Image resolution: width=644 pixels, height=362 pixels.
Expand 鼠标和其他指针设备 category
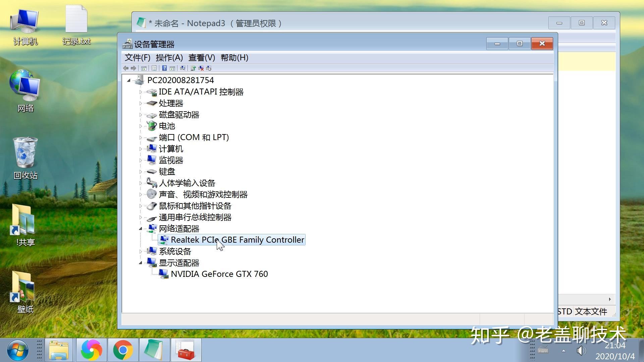click(x=141, y=206)
